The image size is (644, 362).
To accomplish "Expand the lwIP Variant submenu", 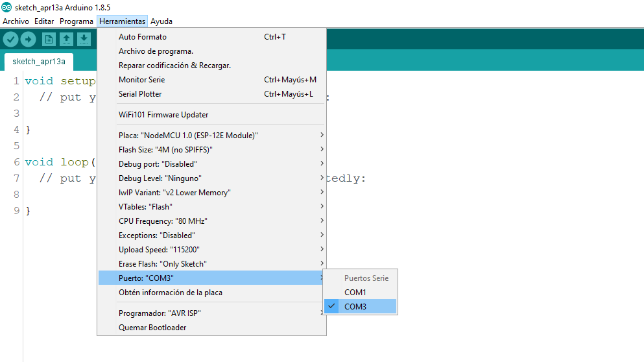I will [211, 192].
